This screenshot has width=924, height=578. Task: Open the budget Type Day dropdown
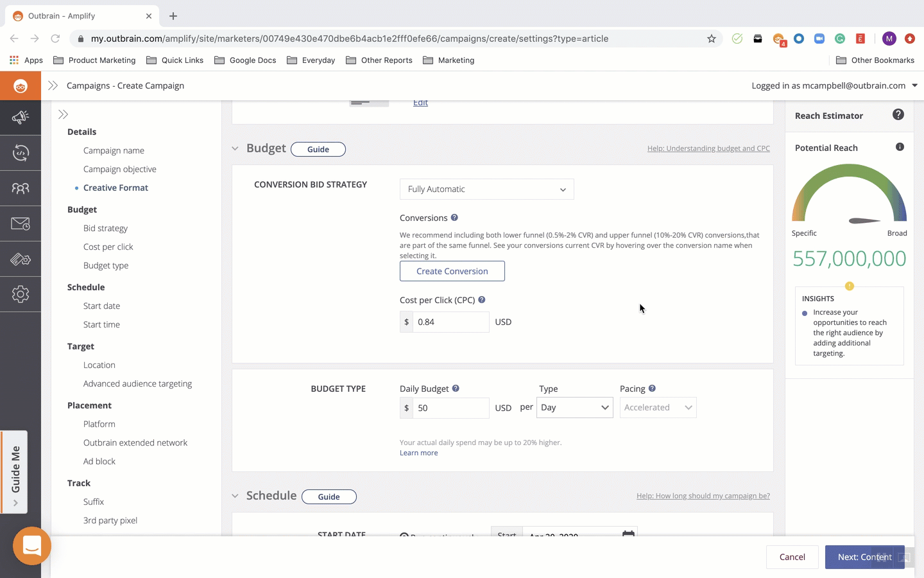(574, 408)
